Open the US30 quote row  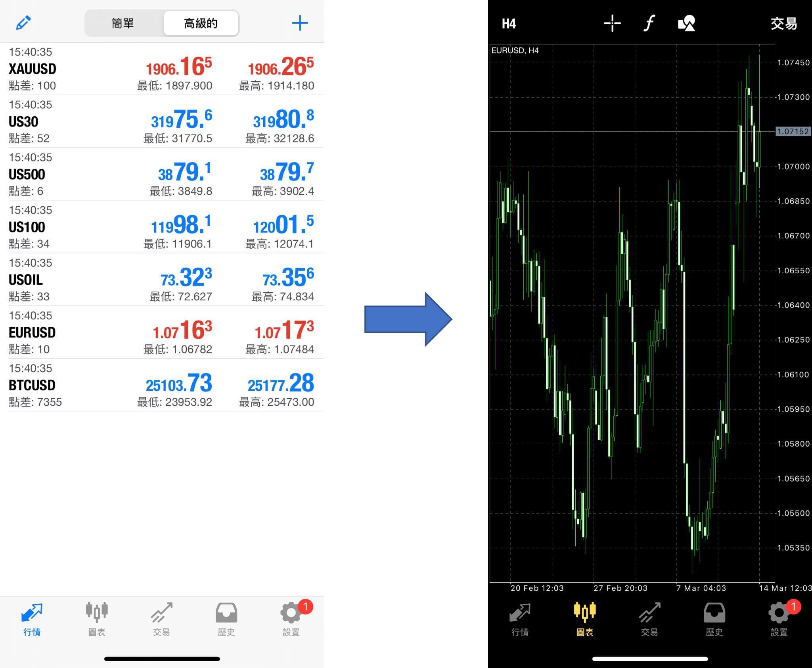(x=162, y=121)
